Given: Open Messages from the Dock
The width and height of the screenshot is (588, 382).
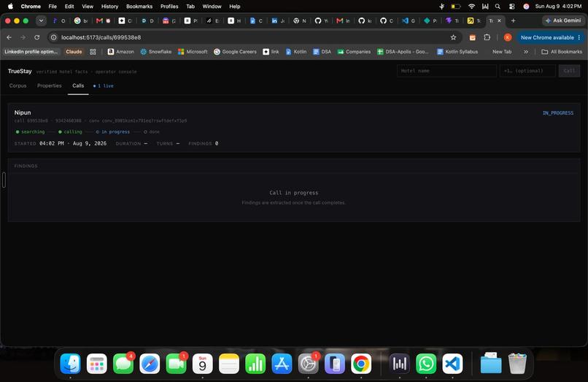Looking at the screenshot, I should (x=123, y=364).
